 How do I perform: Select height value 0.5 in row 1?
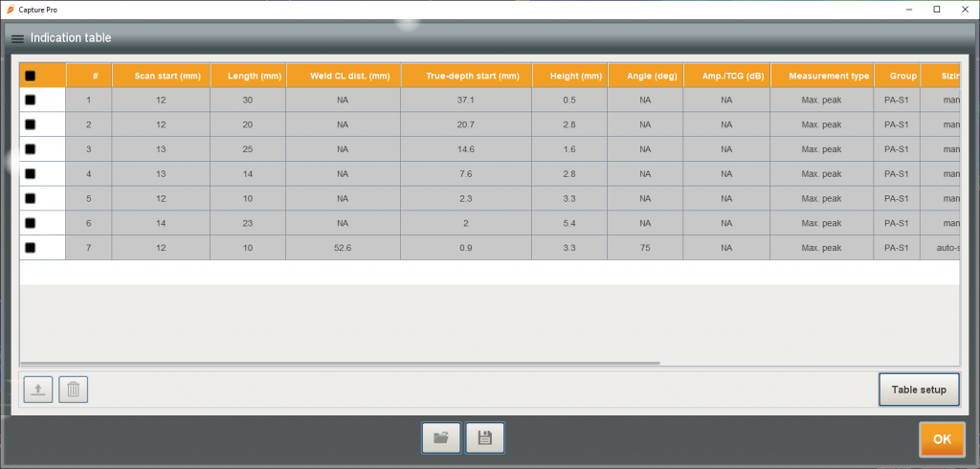(570, 100)
